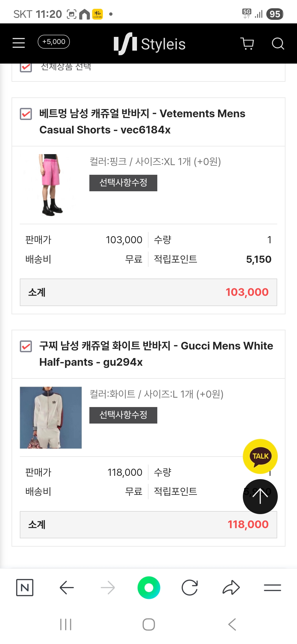Reload the page with refresh icon

[190, 588]
